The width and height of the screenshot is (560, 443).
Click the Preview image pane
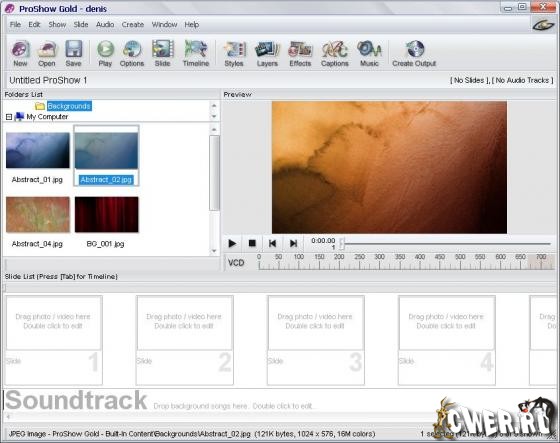(x=389, y=167)
